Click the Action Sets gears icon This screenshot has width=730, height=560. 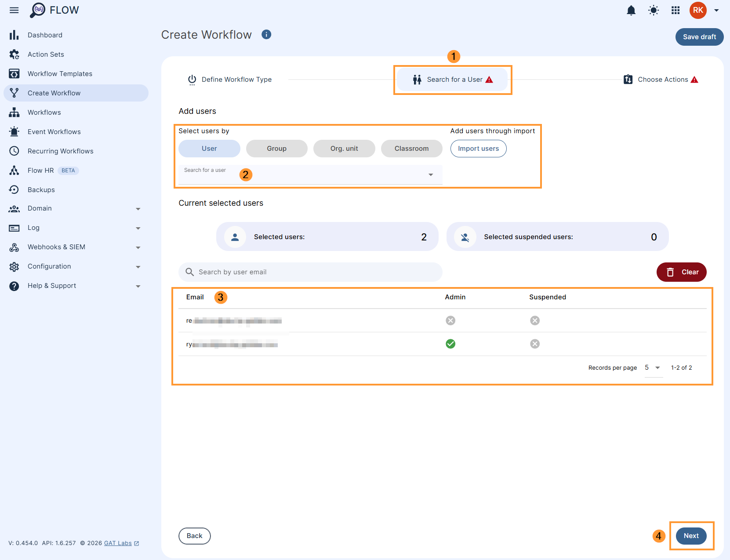click(x=14, y=55)
